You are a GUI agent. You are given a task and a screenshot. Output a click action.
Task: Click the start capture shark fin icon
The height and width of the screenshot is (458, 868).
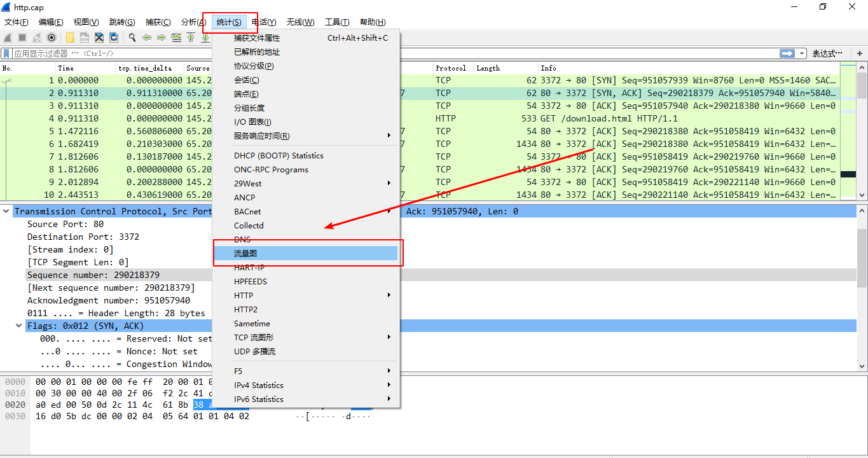coord(7,38)
